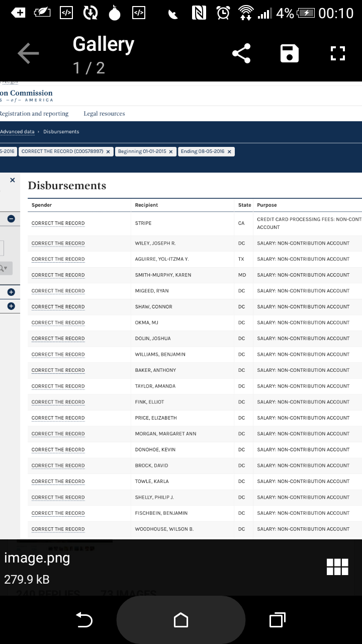Select recipient MORGAN, MARGARET ANN
The image size is (362, 644).
165,434
